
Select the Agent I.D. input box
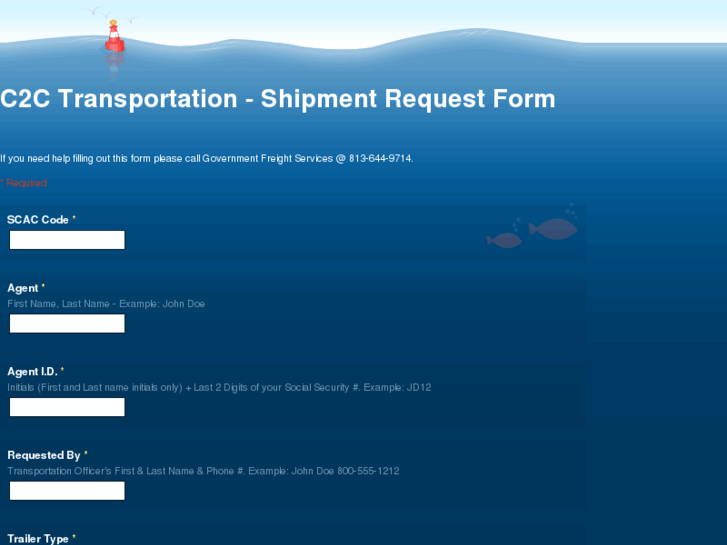pos(67,407)
